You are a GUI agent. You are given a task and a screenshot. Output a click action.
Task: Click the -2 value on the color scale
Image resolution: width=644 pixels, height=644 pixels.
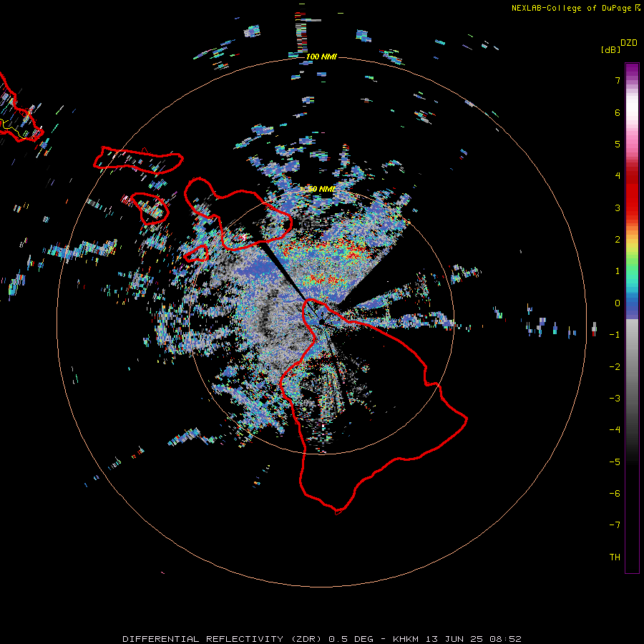coord(615,367)
